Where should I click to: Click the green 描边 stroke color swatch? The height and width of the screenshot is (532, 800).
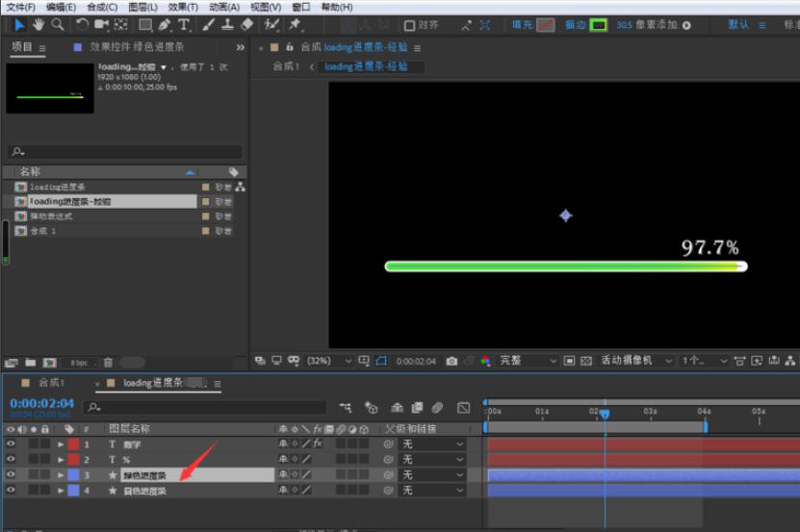coord(599,25)
